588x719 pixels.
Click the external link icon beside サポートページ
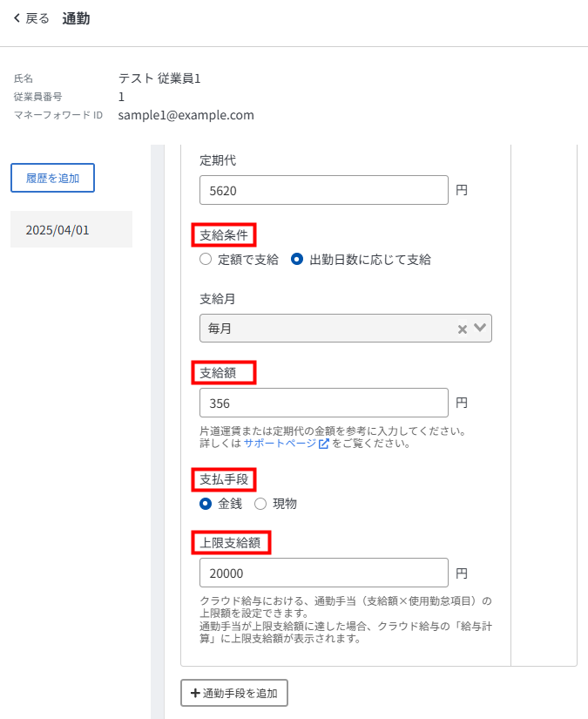[x=323, y=444]
